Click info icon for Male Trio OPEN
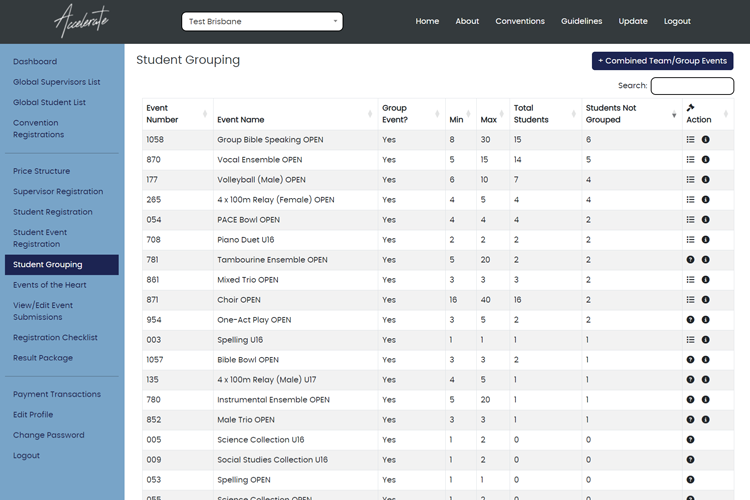Screen dimensions: 750x500 (705, 420)
